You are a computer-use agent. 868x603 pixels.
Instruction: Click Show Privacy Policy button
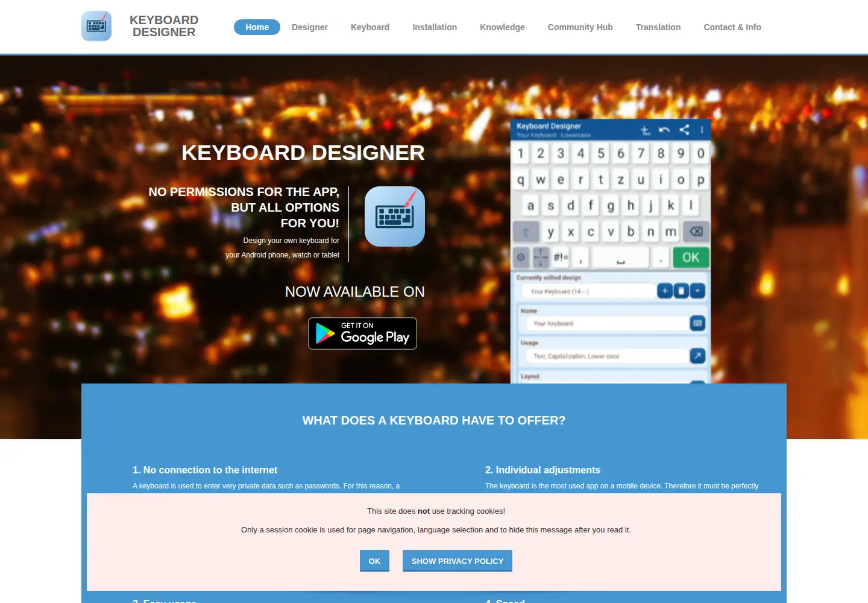458,561
